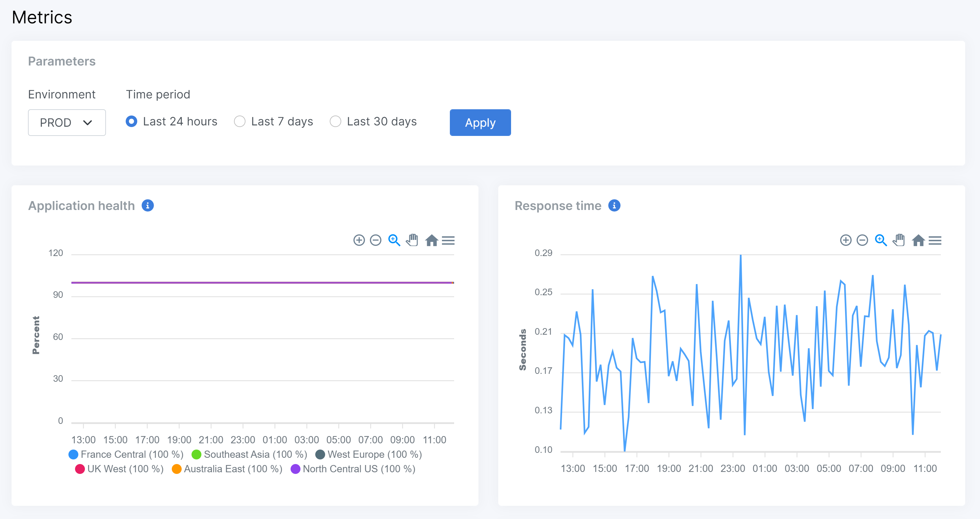
Task: Open the PROD environment dropdown
Action: click(66, 122)
